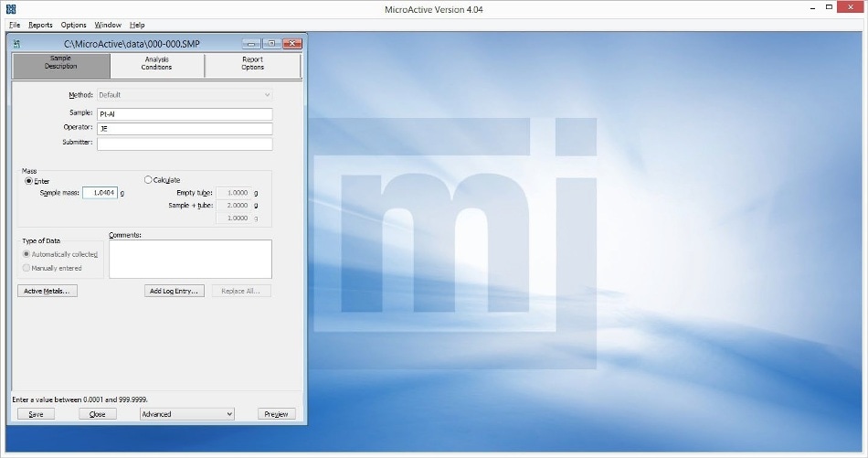This screenshot has height=458, width=868.
Task: Click the Empty tube mass field
Action: [x=234, y=193]
